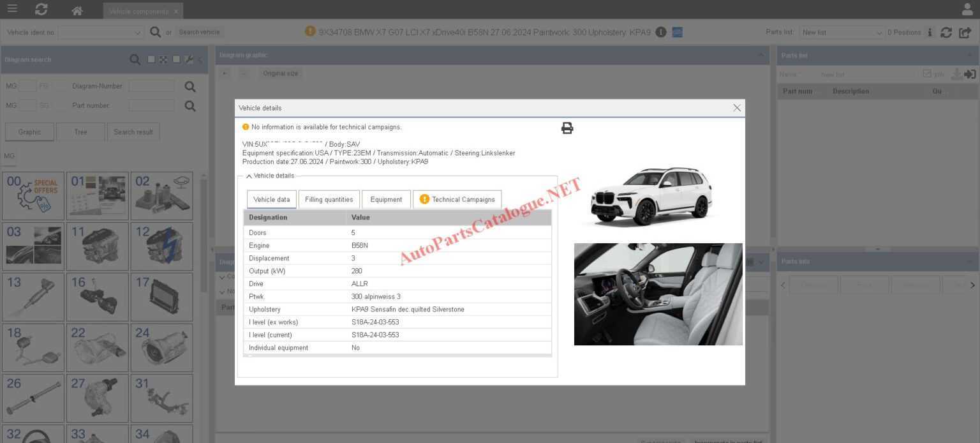Toggle the checkbox before the wrench icon

[177, 59]
